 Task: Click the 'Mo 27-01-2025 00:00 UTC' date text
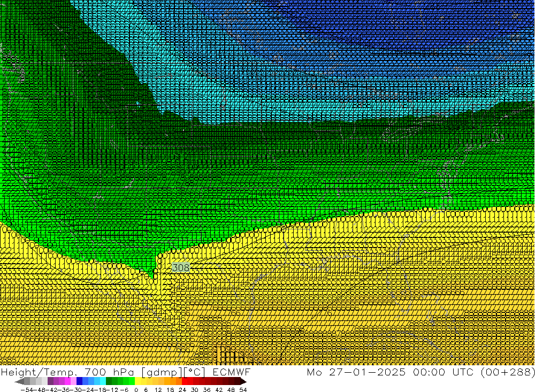tap(392, 372)
